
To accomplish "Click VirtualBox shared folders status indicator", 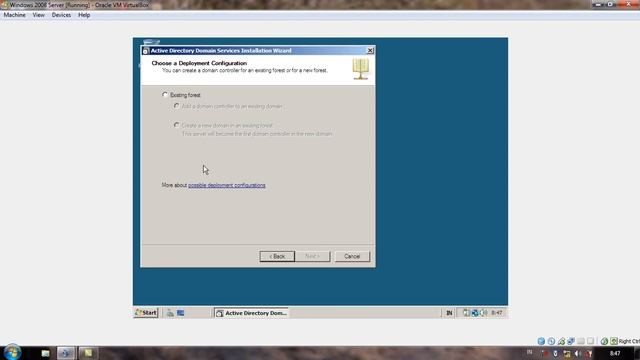I will (580, 341).
